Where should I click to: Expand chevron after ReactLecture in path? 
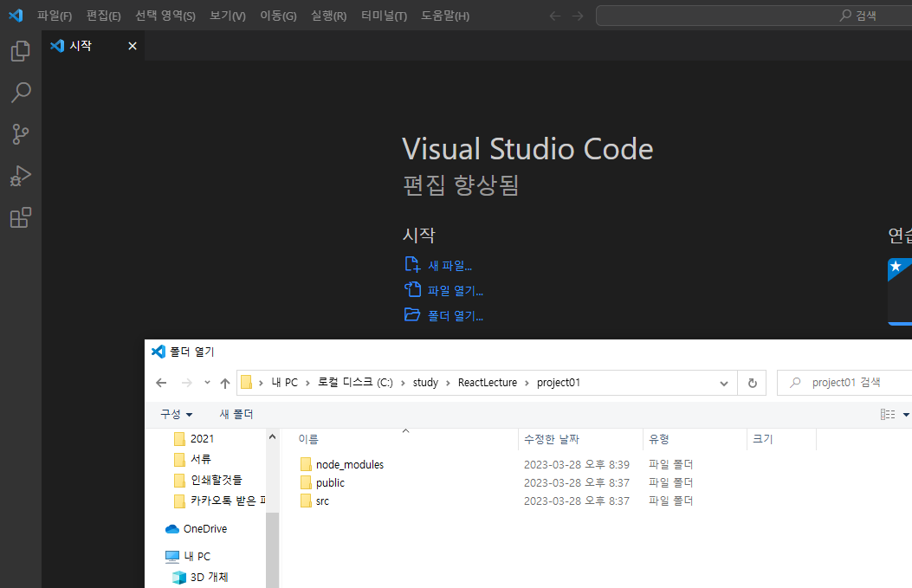click(527, 383)
